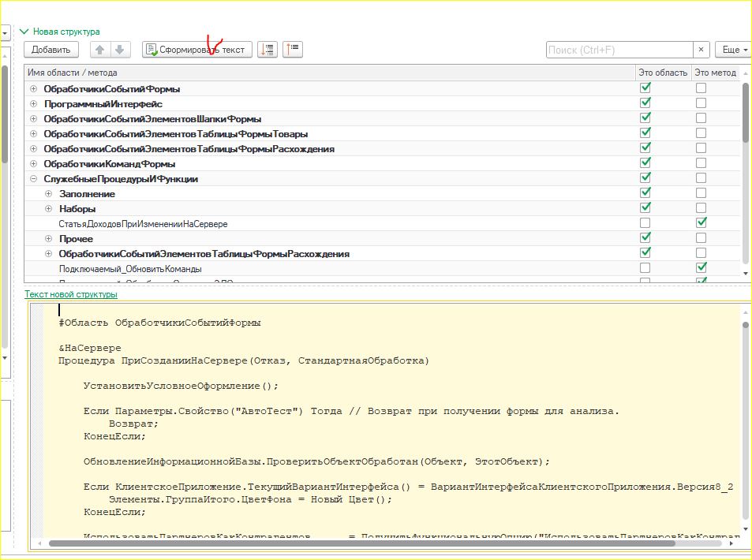Click the structure tree's scroll-up arrow
This screenshot has height=560, width=752.
[745, 73]
